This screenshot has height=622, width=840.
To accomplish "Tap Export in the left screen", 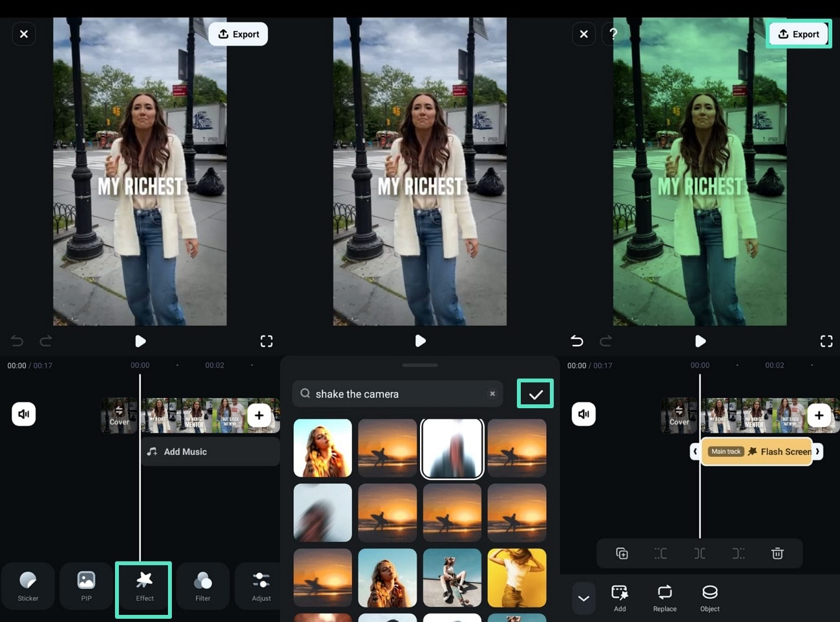I will [238, 34].
